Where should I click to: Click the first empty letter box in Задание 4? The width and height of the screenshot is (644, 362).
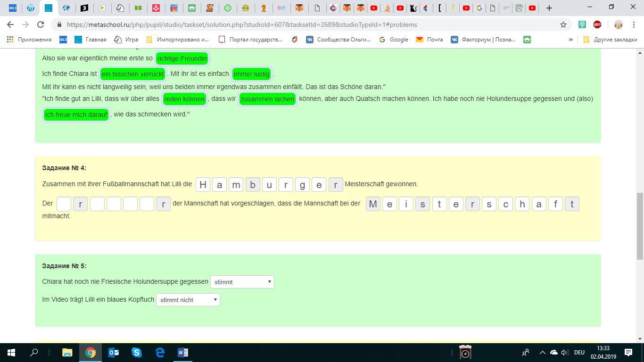pyautogui.click(x=64, y=204)
